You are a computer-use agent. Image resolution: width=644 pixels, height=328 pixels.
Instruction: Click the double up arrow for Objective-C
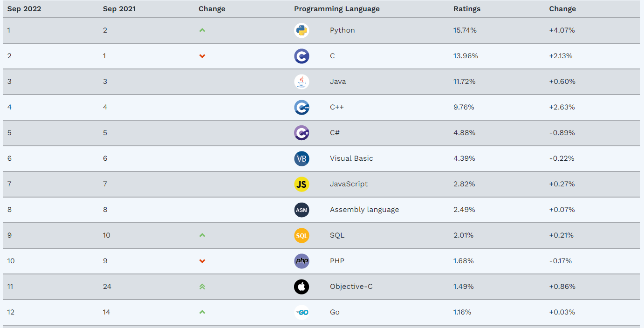coord(202,287)
